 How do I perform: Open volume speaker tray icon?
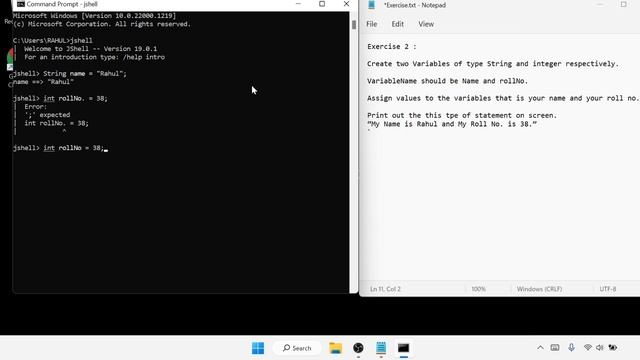tap(600, 348)
